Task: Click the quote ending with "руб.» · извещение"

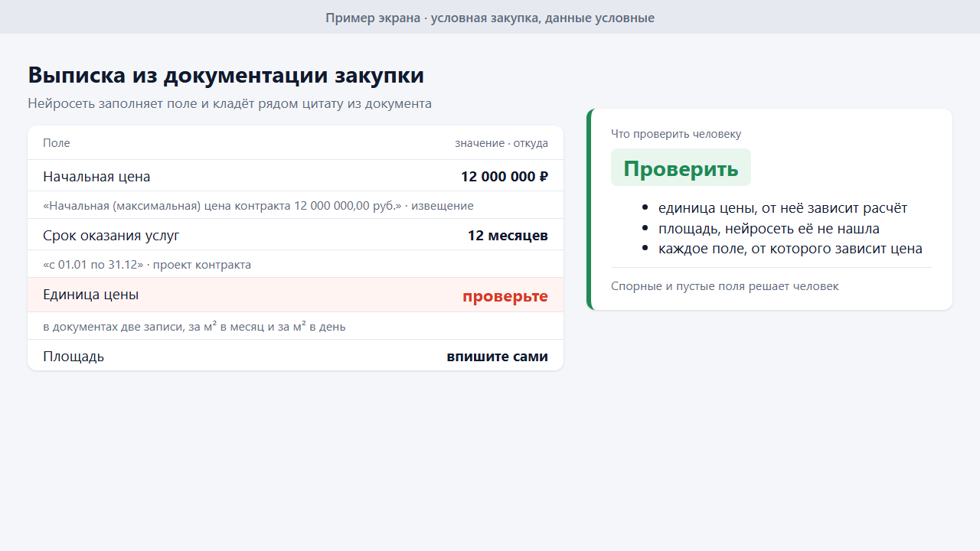Action: point(258,206)
